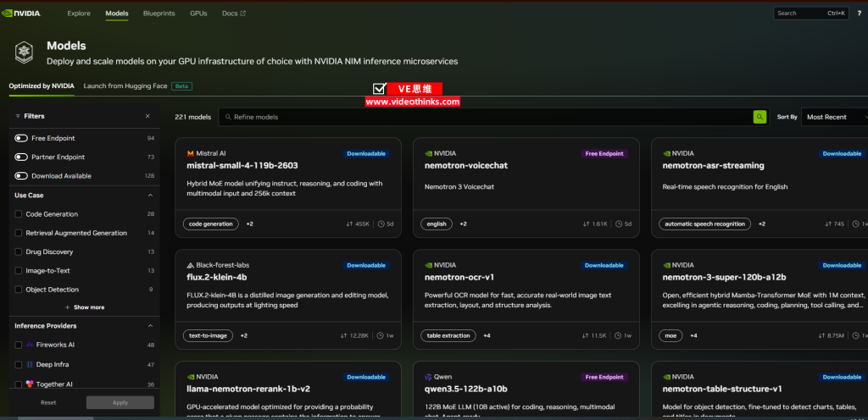868x420 pixels.
Task: Click the Mistral AI logo icon
Action: (190, 153)
